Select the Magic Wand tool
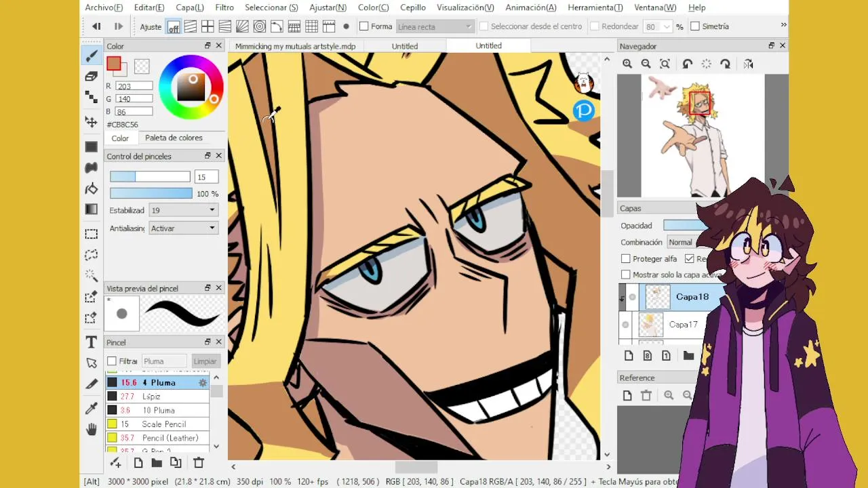 click(x=92, y=276)
